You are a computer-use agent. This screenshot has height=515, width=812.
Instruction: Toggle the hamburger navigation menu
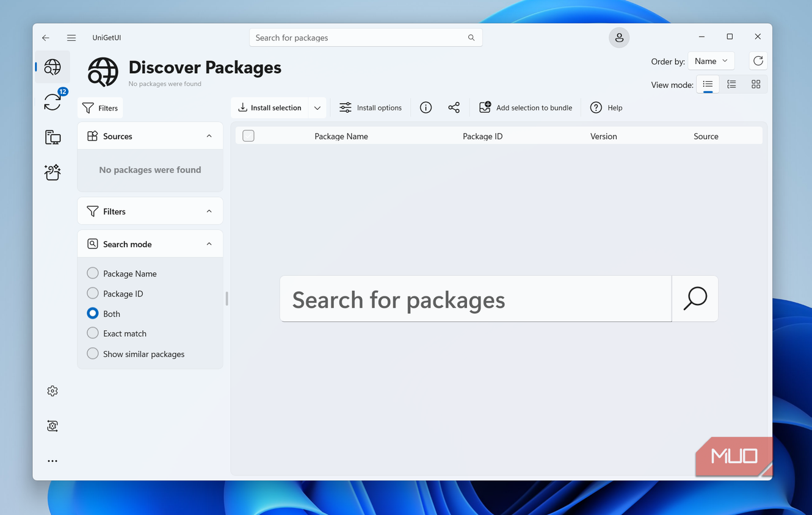tap(71, 38)
